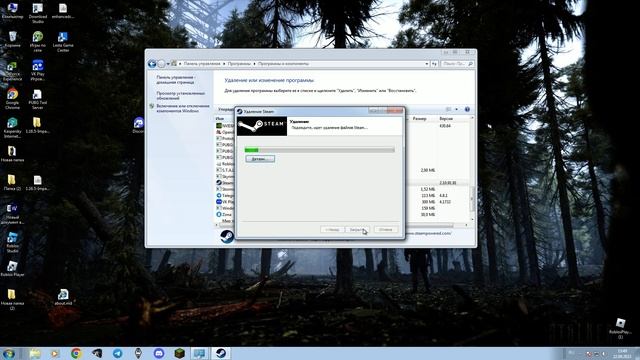
Task: Open the view options dropdown arrow in toolbar
Action: (x=457, y=109)
